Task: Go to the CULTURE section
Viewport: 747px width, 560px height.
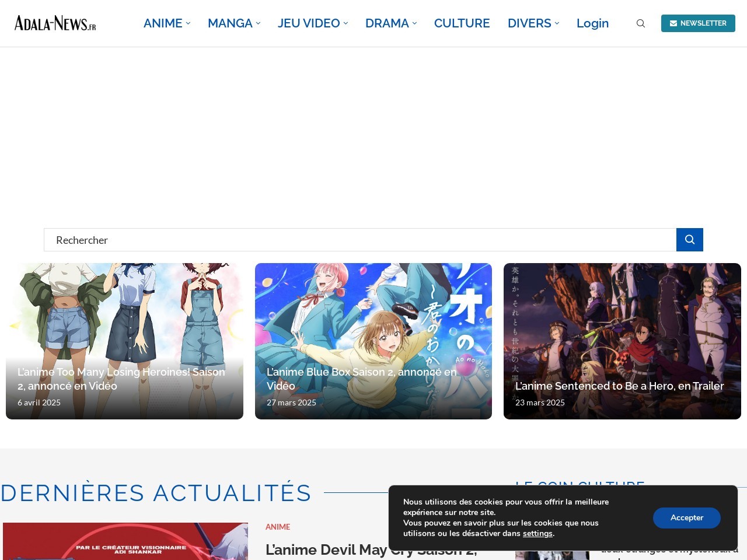Action: click(x=462, y=23)
